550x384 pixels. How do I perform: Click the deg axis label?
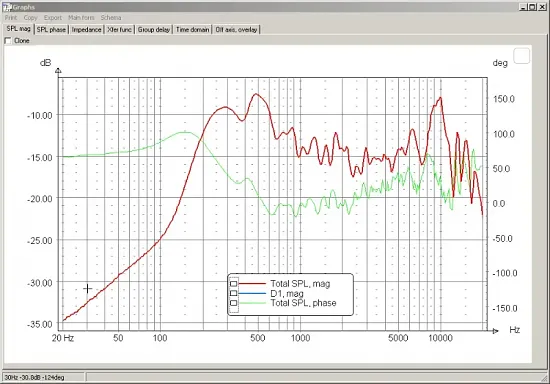(500, 63)
